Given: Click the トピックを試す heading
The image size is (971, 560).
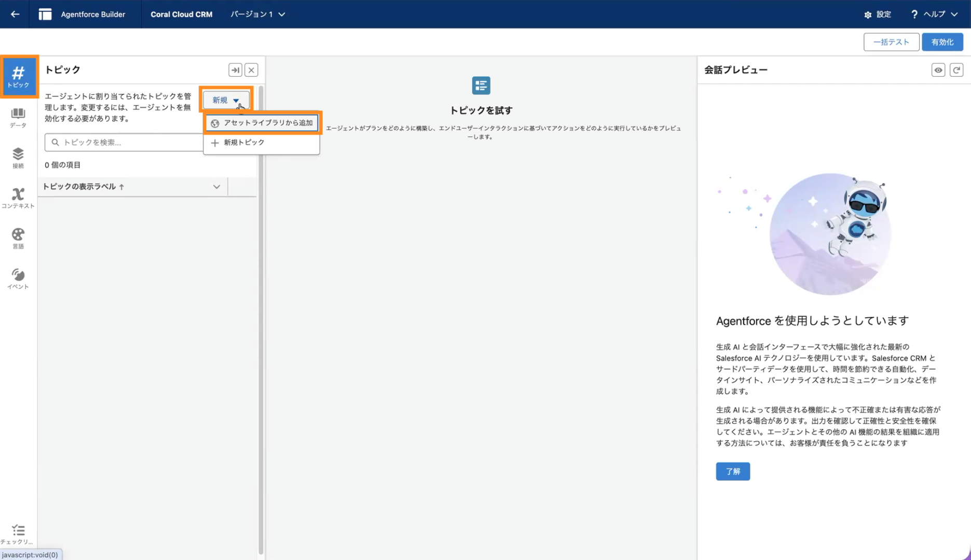Looking at the screenshot, I should coord(481,110).
